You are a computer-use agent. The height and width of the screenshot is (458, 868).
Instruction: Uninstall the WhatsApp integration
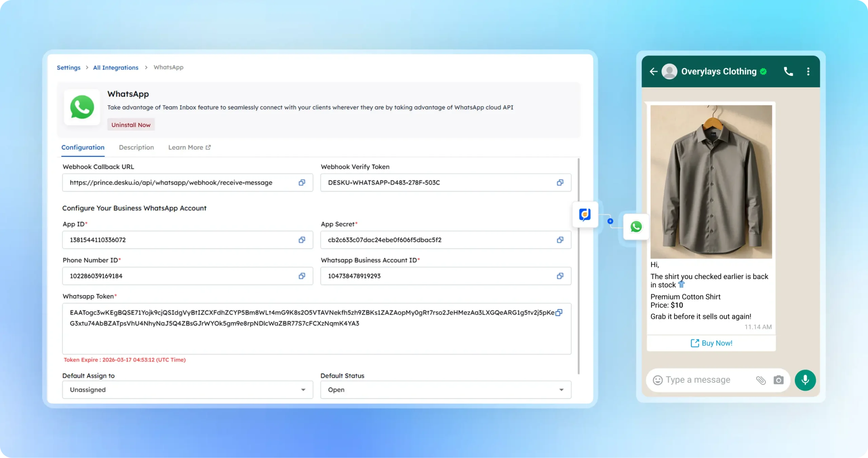(x=131, y=124)
